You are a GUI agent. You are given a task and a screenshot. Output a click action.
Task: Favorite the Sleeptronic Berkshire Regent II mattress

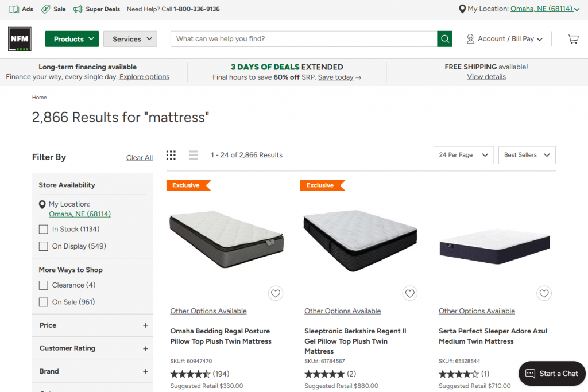pyautogui.click(x=410, y=293)
